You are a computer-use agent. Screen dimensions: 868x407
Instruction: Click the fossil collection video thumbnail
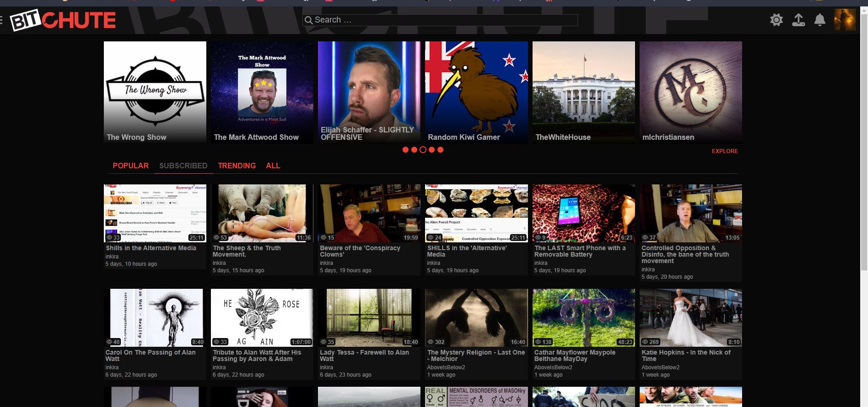(x=477, y=213)
